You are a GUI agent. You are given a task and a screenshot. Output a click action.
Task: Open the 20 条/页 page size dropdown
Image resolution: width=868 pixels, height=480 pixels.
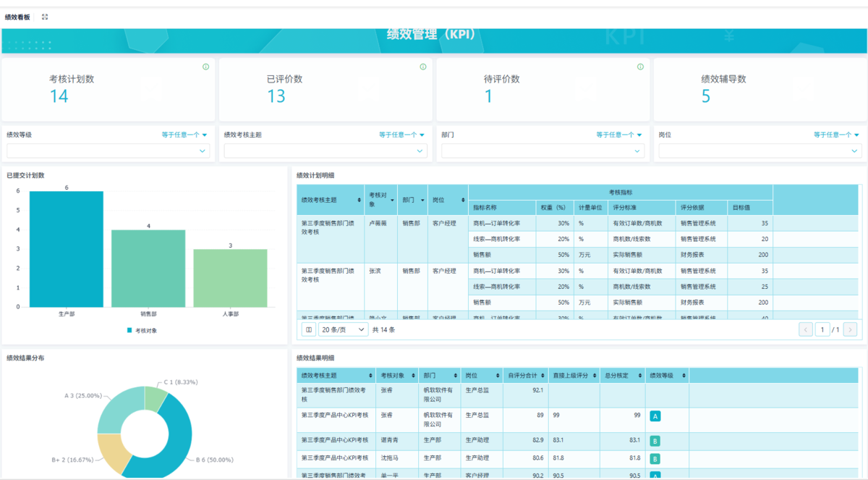click(343, 329)
